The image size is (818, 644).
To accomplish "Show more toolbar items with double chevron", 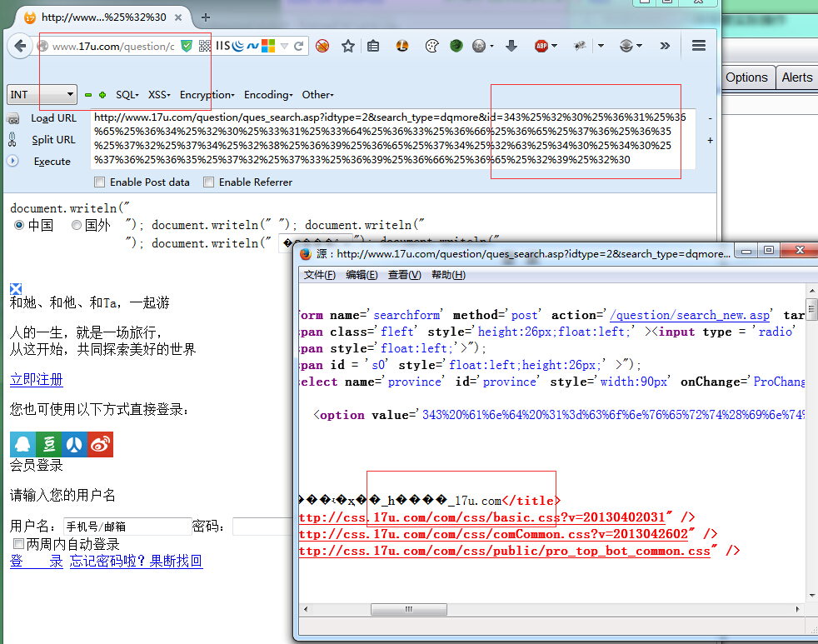I will (x=665, y=46).
